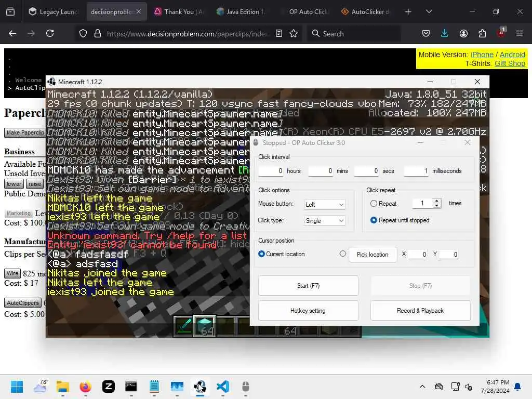Click Start (F7) button in Auto Clicker

pyautogui.click(x=308, y=286)
